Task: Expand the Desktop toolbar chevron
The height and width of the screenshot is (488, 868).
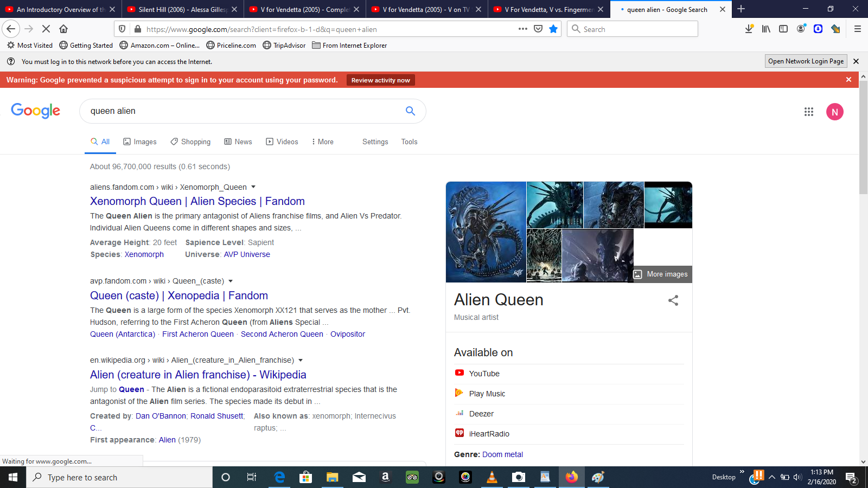Action: (742, 472)
